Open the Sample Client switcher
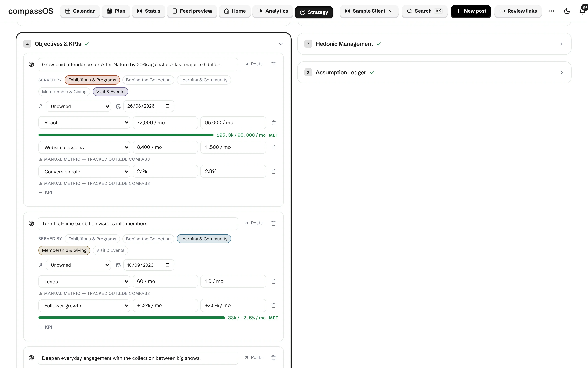The height and width of the screenshot is (368, 588). tap(369, 11)
